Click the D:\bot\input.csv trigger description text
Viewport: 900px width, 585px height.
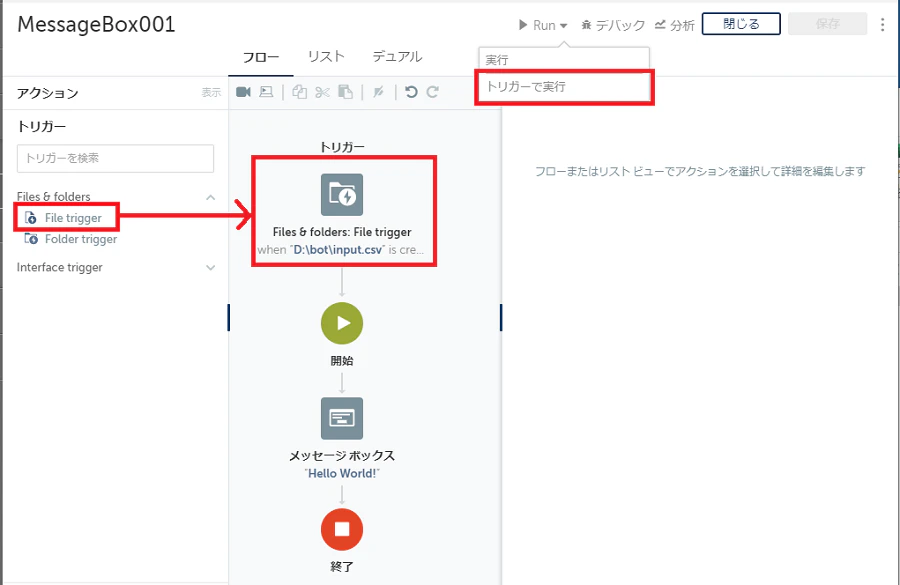pyautogui.click(x=340, y=250)
